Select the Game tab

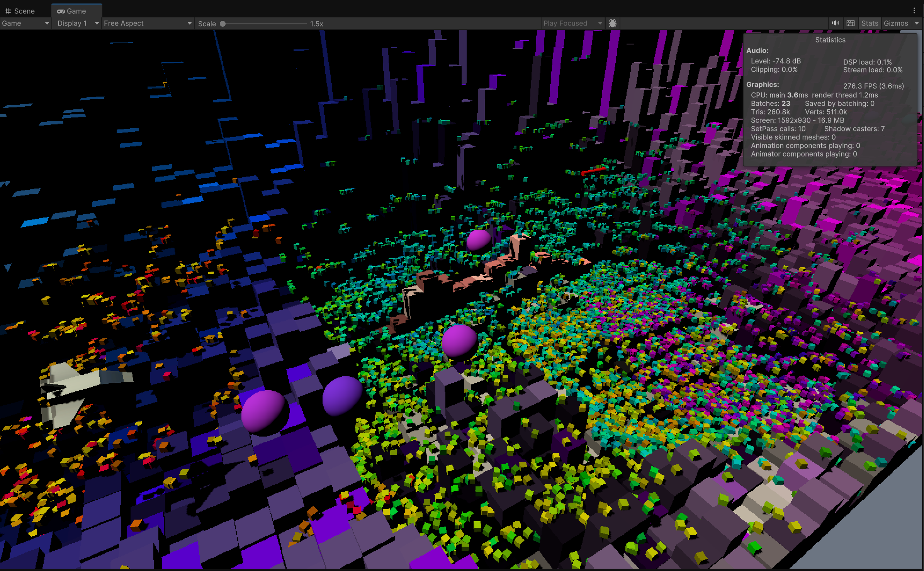[76, 11]
